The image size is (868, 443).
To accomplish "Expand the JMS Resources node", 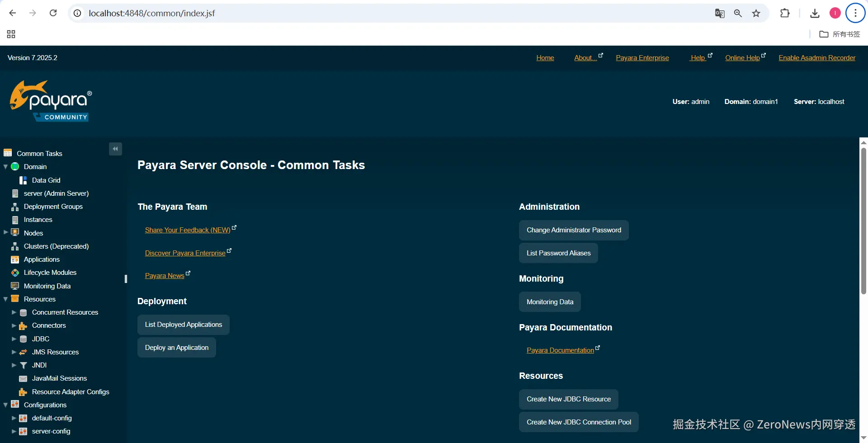I will point(14,352).
